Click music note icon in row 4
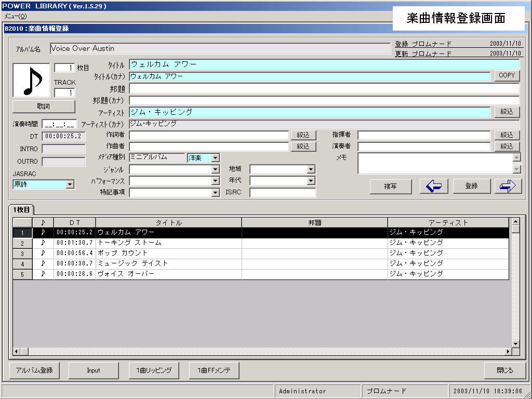Image resolution: width=532 pixels, height=399 pixels. coord(43,263)
